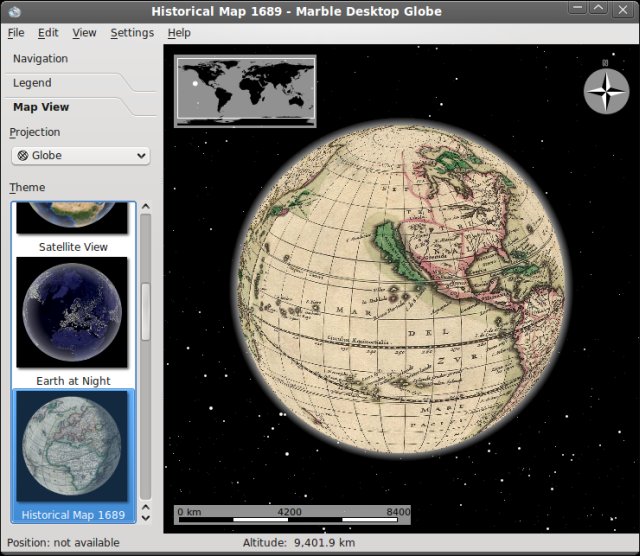The width and height of the screenshot is (640, 556).
Task: Click the globe icon in Projection box
Action: [22, 156]
